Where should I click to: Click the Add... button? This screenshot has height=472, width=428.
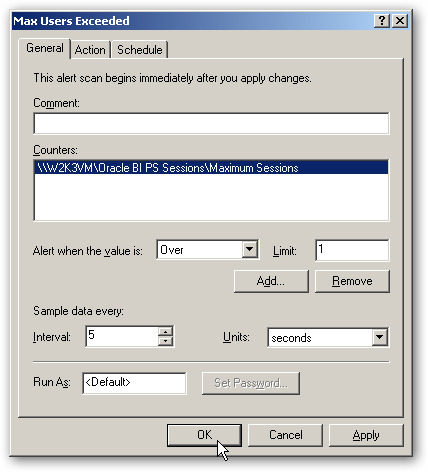pyautogui.click(x=271, y=281)
